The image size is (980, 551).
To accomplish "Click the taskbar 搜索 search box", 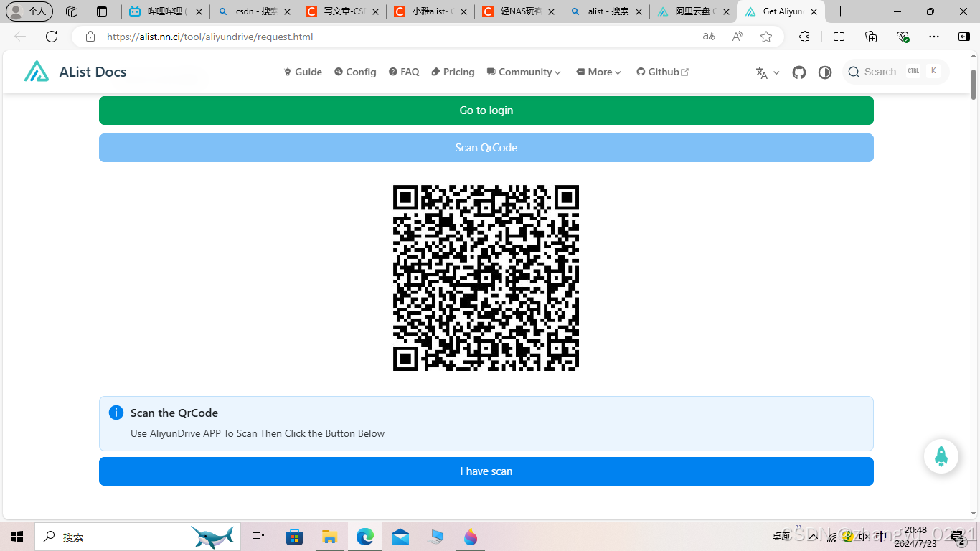I will pos(139,537).
